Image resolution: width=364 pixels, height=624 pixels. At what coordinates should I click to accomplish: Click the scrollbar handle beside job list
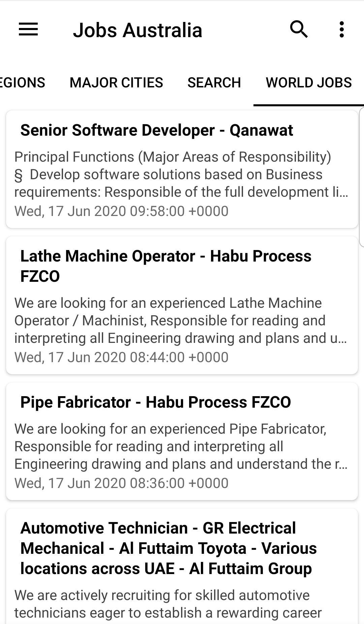(362, 177)
